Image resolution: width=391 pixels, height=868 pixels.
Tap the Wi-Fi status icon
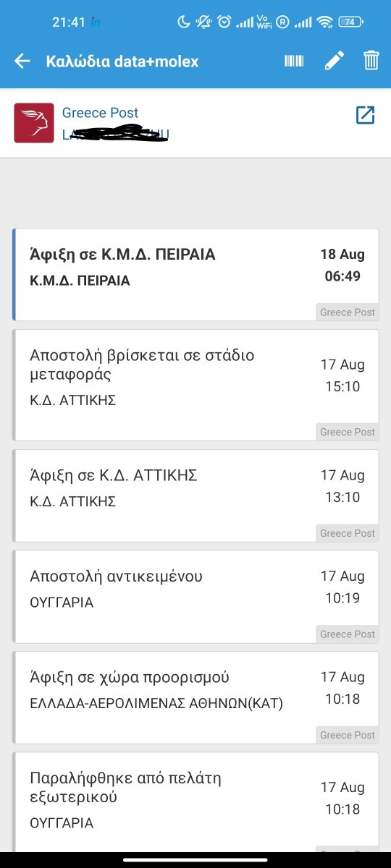point(324,22)
